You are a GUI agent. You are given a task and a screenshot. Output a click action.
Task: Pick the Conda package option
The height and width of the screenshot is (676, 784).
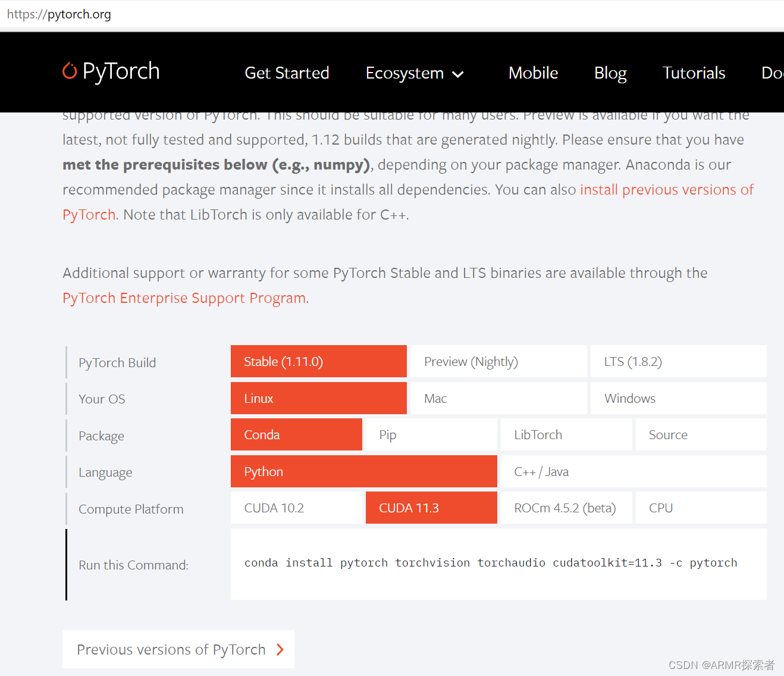(x=296, y=434)
